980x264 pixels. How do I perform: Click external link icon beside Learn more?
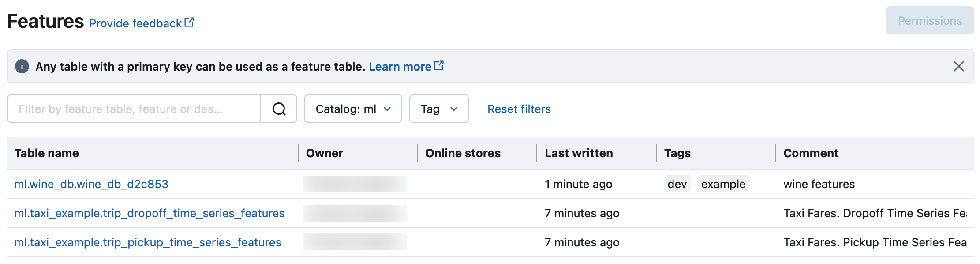click(439, 66)
